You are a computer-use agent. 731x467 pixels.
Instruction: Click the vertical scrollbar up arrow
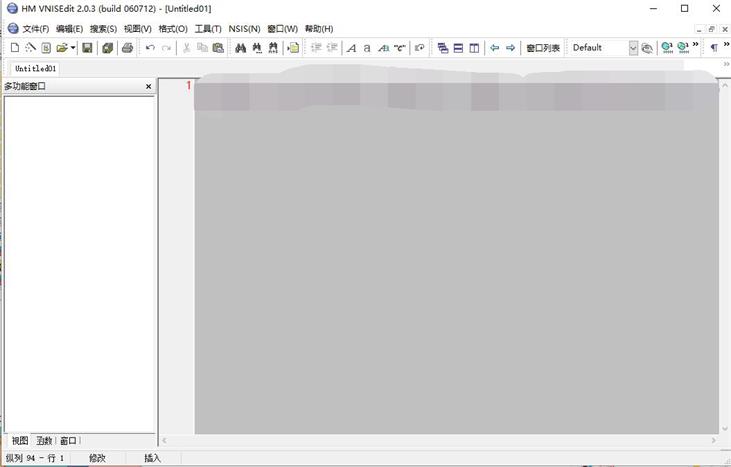[x=724, y=85]
